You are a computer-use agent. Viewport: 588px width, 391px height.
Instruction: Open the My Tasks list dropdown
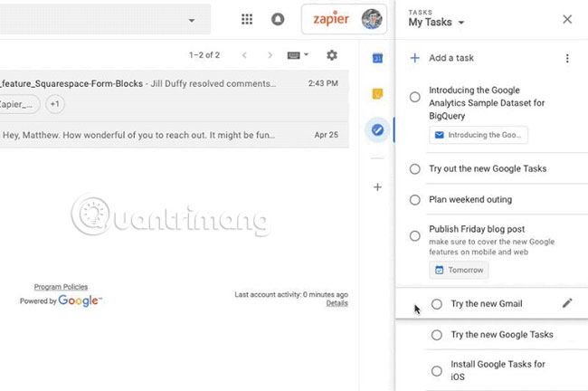point(437,22)
